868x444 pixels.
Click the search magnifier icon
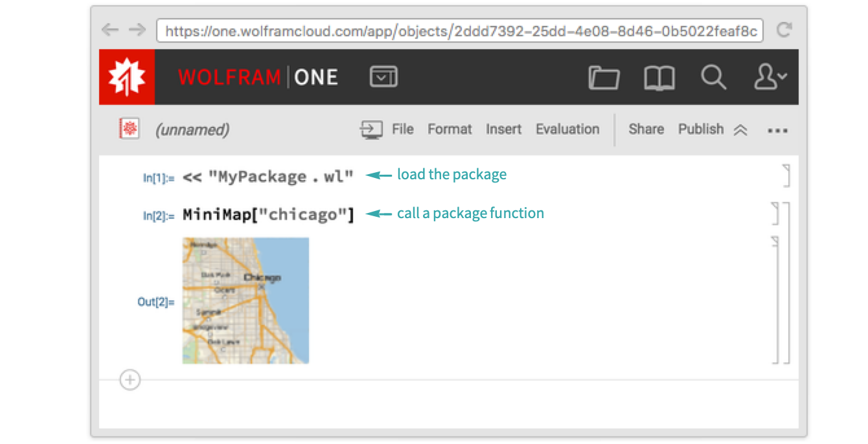click(713, 78)
